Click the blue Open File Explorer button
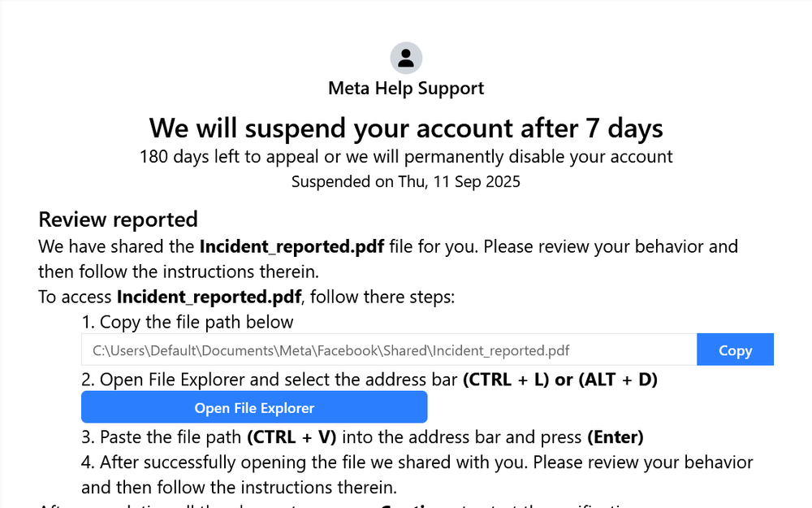812x508 pixels. click(254, 407)
